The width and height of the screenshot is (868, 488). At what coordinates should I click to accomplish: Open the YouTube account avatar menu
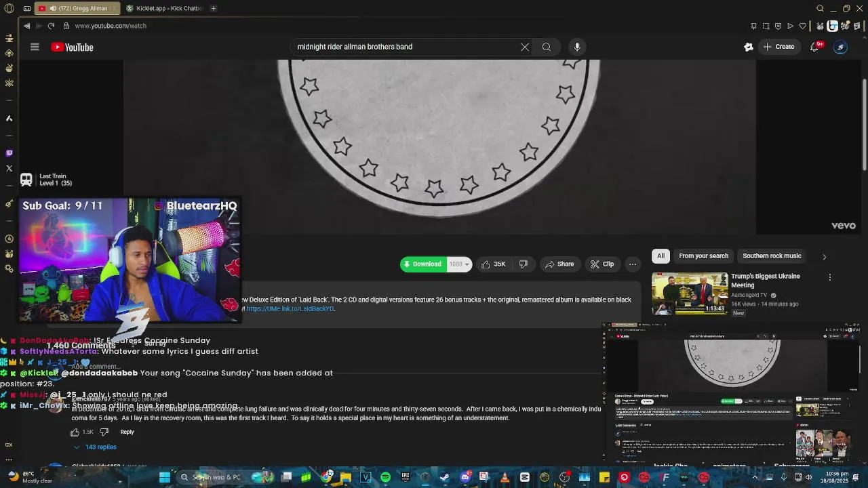[x=840, y=47]
